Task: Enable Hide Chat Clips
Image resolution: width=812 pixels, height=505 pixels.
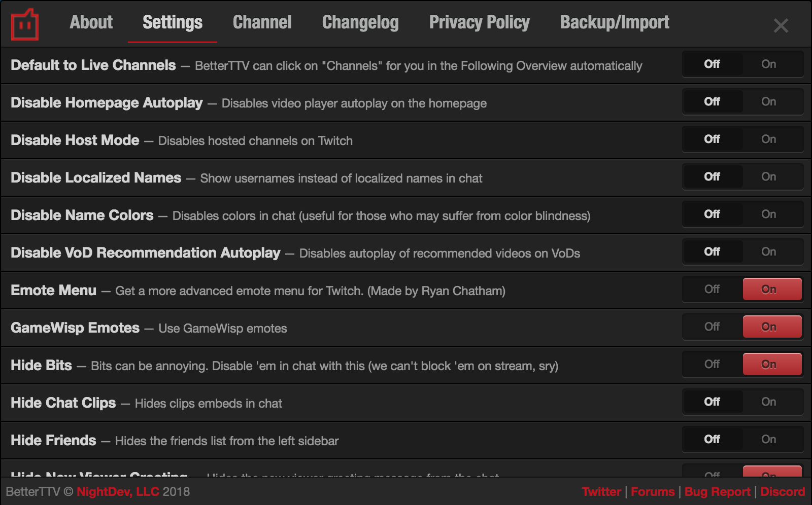Action: tap(768, 402)
